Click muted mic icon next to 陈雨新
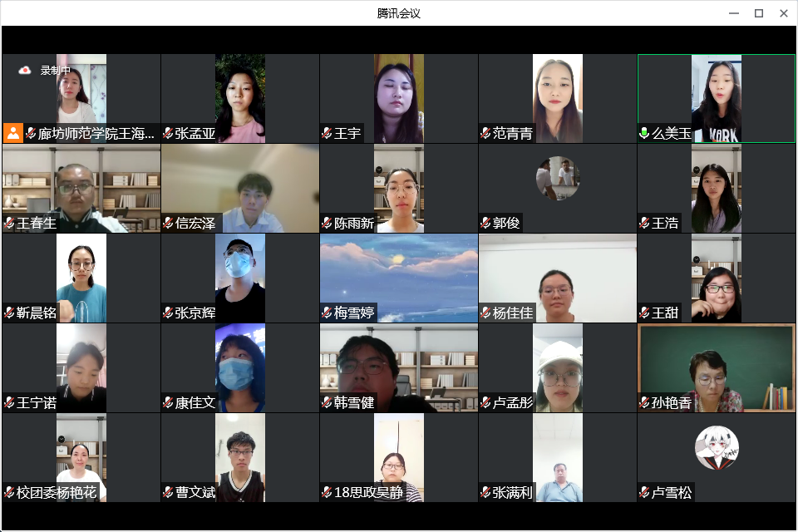Screen dimensions: 798x532 point(327,223)
